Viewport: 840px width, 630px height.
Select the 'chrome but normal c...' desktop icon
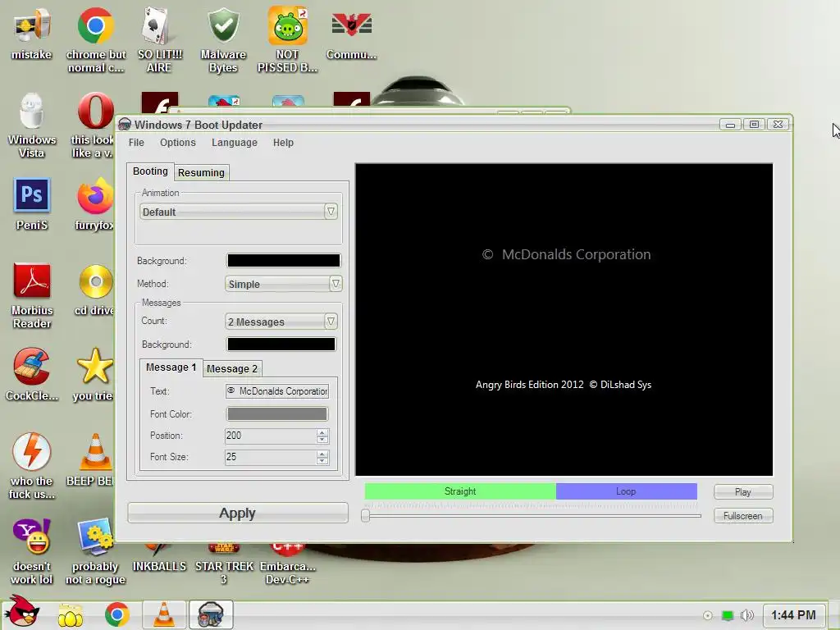click(x=95, y=39)
